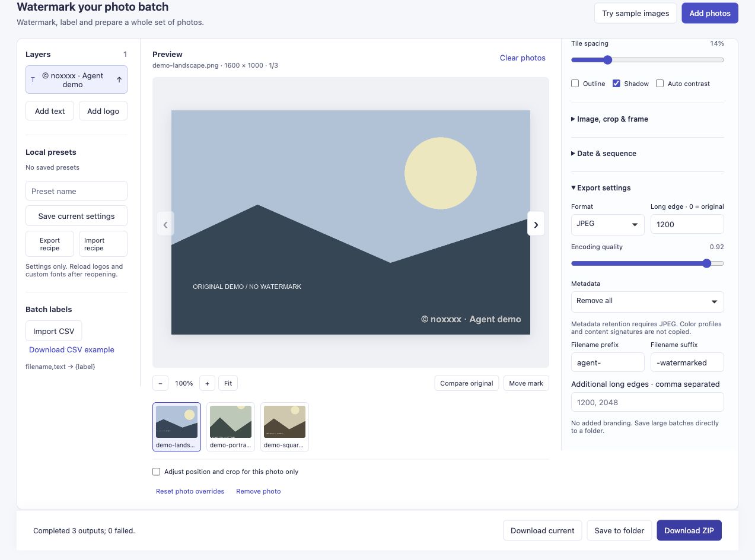
Task: Click the 100% zoom level text
Action: [x=184, y=383]
